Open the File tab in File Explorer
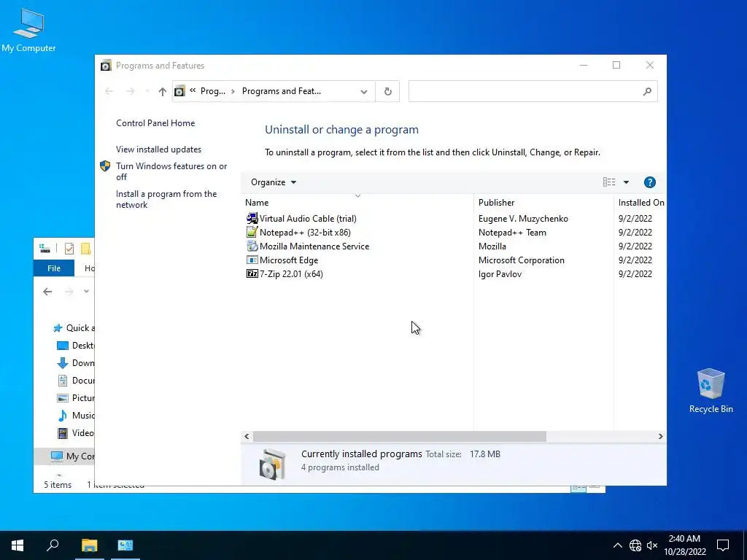The image size is (747, 560). [x=54, y=268]
